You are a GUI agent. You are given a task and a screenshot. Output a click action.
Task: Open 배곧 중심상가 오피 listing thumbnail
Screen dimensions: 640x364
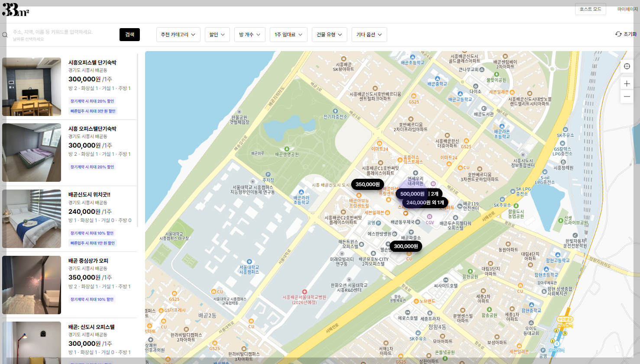[32, 285]
